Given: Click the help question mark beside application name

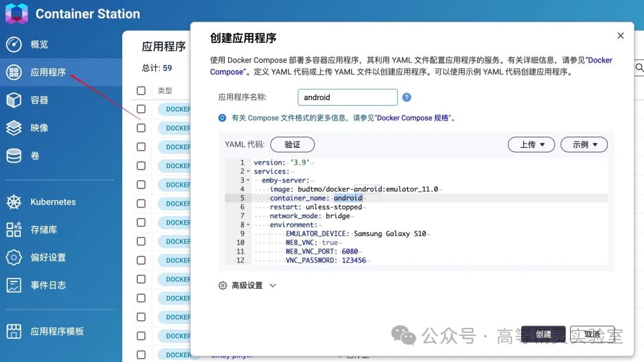Looking at the screenshot, I should (407, 97).
